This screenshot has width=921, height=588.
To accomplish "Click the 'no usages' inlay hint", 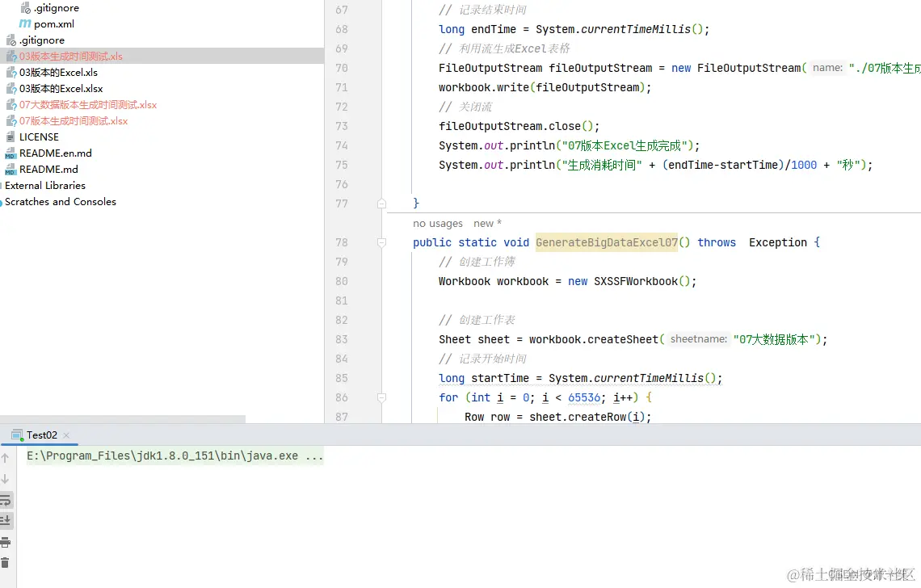I will click(x=438, y=224).
